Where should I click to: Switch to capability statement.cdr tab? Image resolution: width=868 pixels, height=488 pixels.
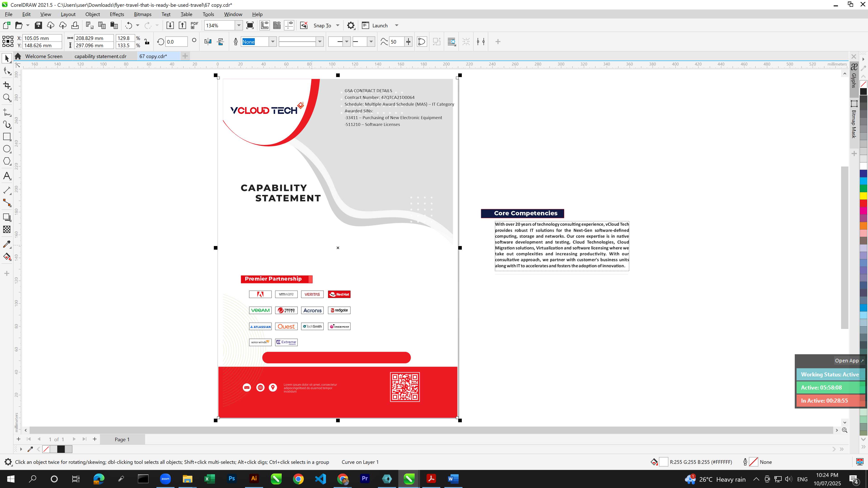pos(100,56)
